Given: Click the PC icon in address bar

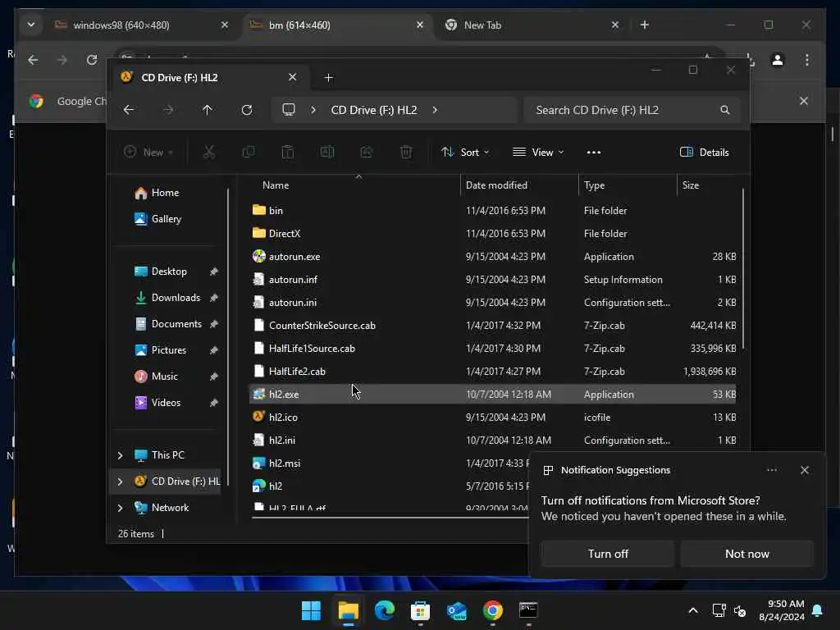Looking at the screenshot, I should click(x=289, y=110).
